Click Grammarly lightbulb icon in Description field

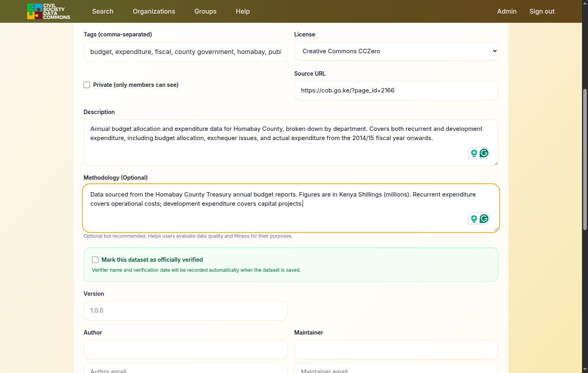tap(474, 153)
